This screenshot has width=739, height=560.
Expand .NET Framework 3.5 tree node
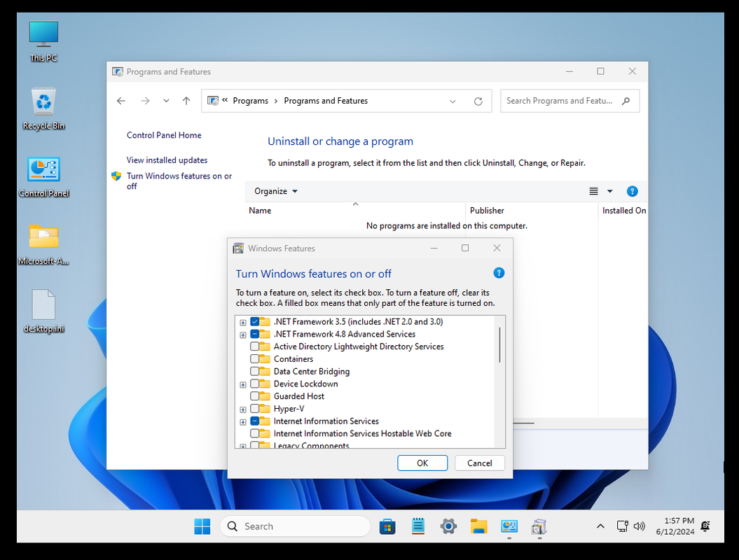tap(243, 323)
